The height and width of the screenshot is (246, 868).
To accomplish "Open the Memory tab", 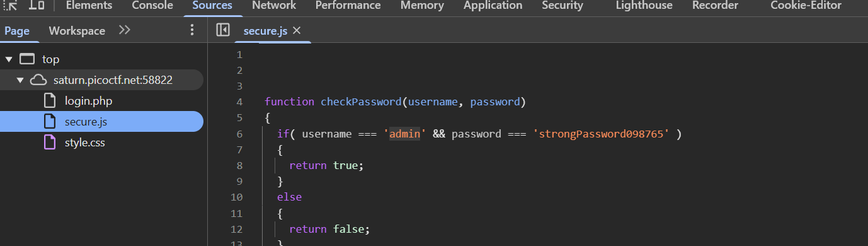I will (x=422, y=6).
